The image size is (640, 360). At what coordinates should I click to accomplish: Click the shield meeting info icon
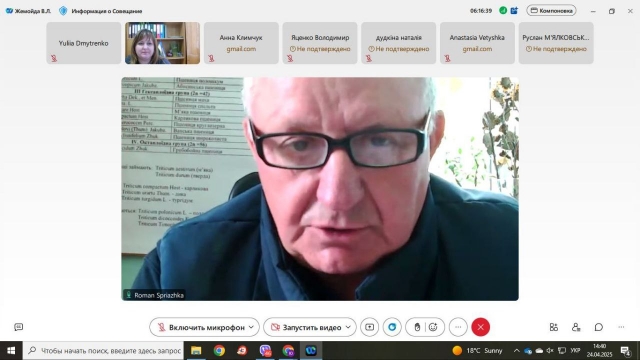point(63,11)
